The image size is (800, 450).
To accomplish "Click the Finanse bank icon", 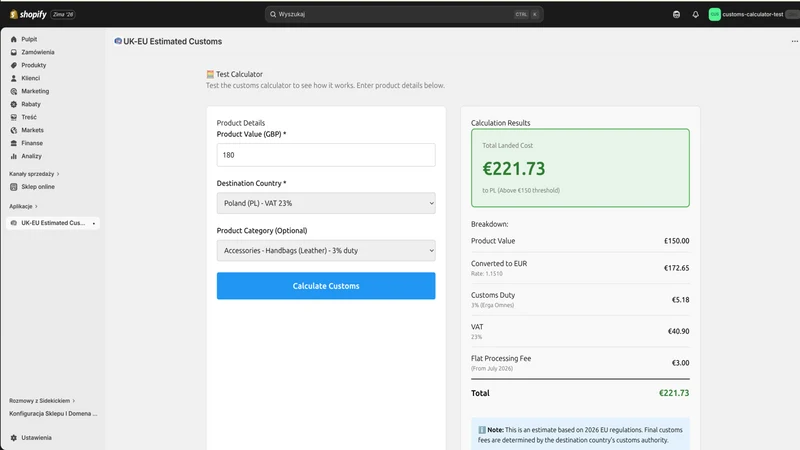I will pyautogui.click(x=14, y=143).
